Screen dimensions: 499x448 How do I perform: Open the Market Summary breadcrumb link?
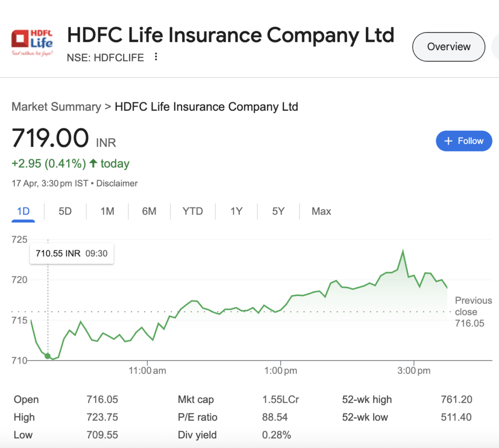pyautogui.click(x=56, y=107)
